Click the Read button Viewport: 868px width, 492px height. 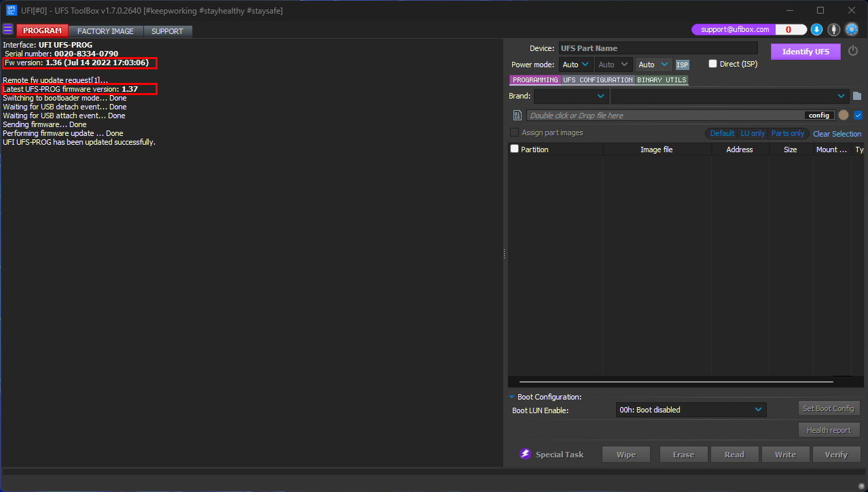click(x=734, y=455)
